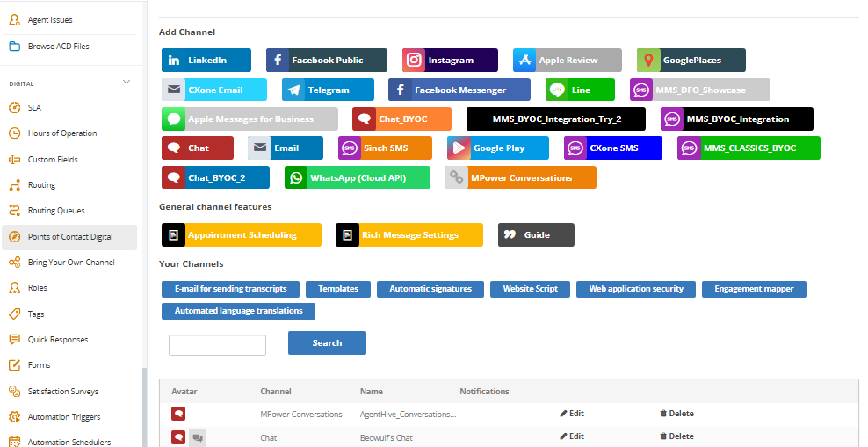Add the MMS_DFO_Showcase channel
This screenshot has height=447, width=868.
pyautogui.click(x=699, y=90)
